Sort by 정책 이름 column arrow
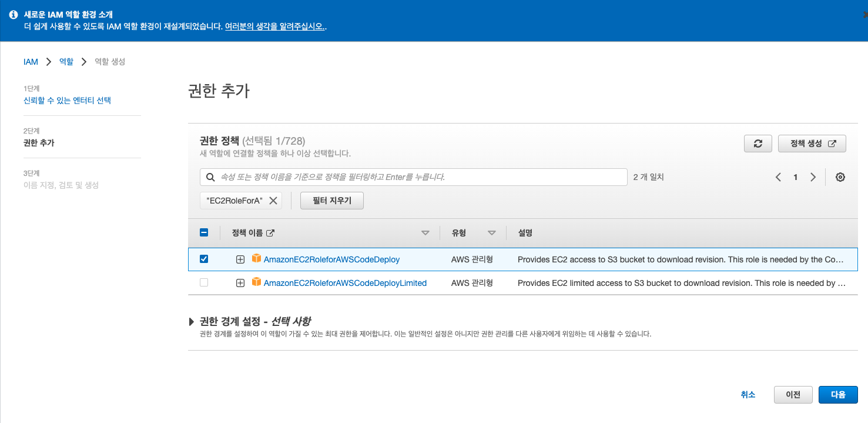The width and height of the screenshot is (868, 423). coord(425,234)
